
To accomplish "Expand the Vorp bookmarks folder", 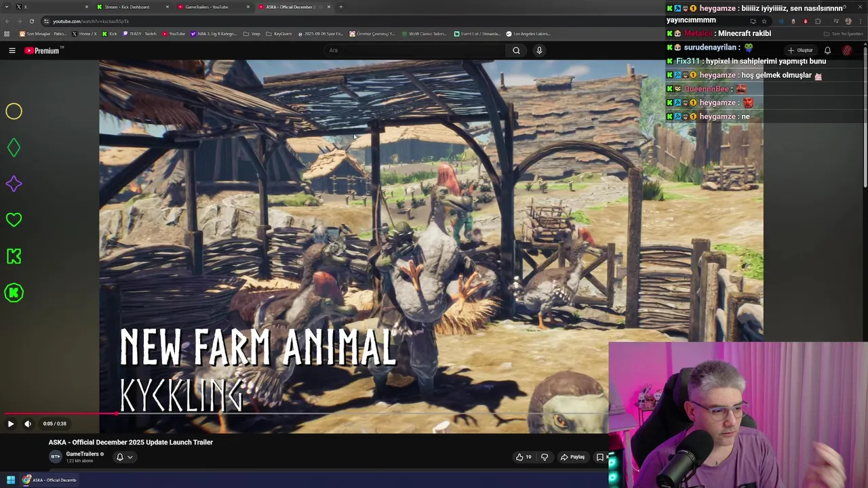I will pos(252,34).
